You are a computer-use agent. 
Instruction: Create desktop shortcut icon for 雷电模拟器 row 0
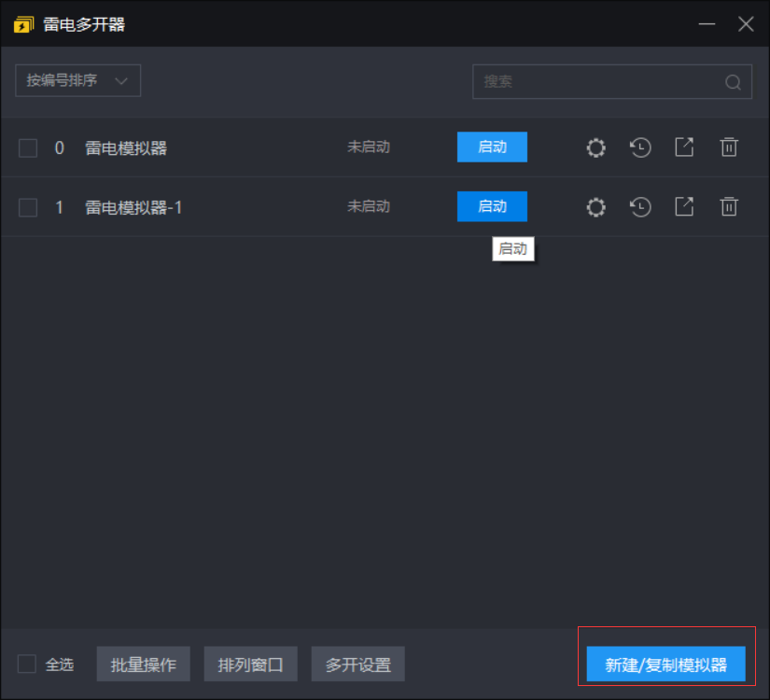684,147
